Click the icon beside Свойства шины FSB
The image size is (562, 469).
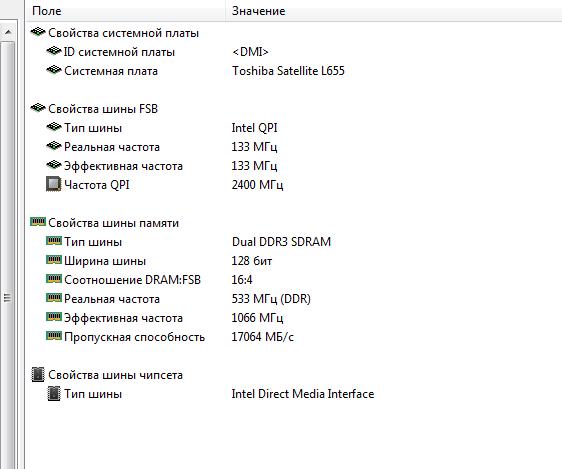[38, 108]
